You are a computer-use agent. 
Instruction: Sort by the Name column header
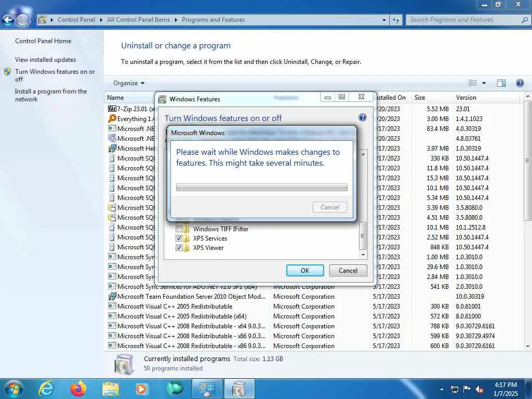click(129, 98)
